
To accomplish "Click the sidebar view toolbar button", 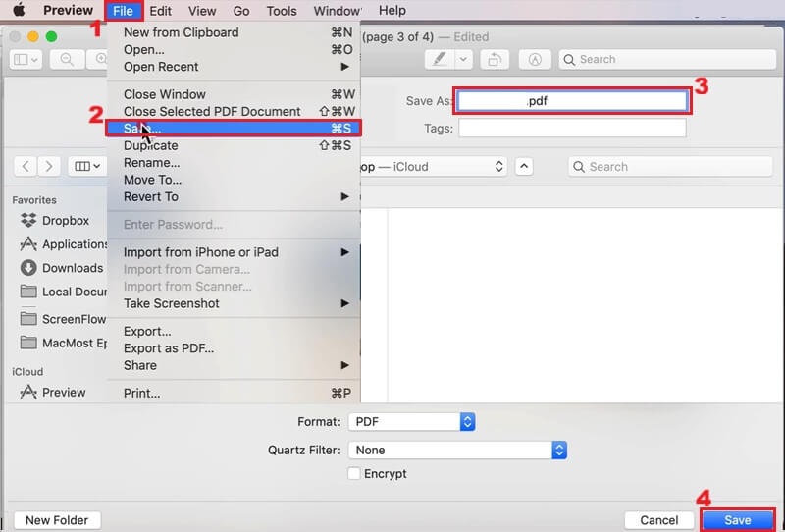I will click(26, 60).
